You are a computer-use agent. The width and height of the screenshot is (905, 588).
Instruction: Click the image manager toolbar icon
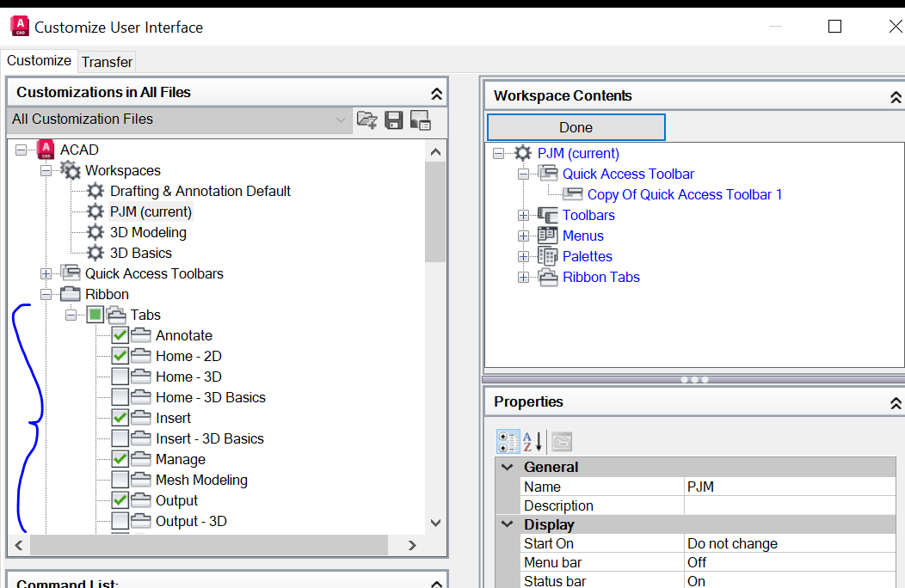pos(420,120)
